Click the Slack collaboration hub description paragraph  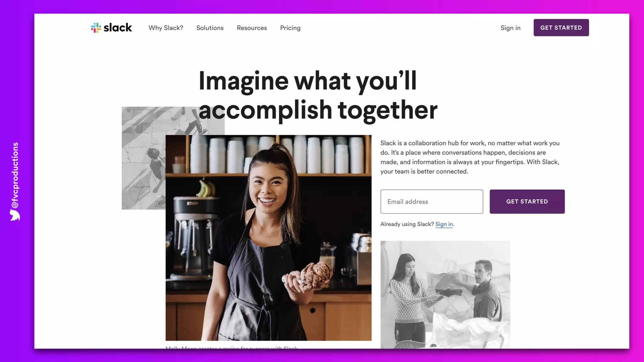click(x=470, y=157)
